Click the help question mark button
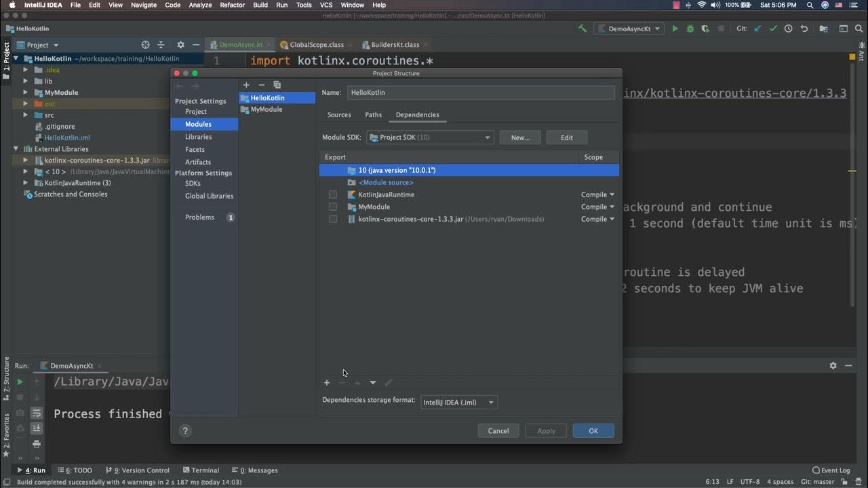 click(x=185, y=430)
